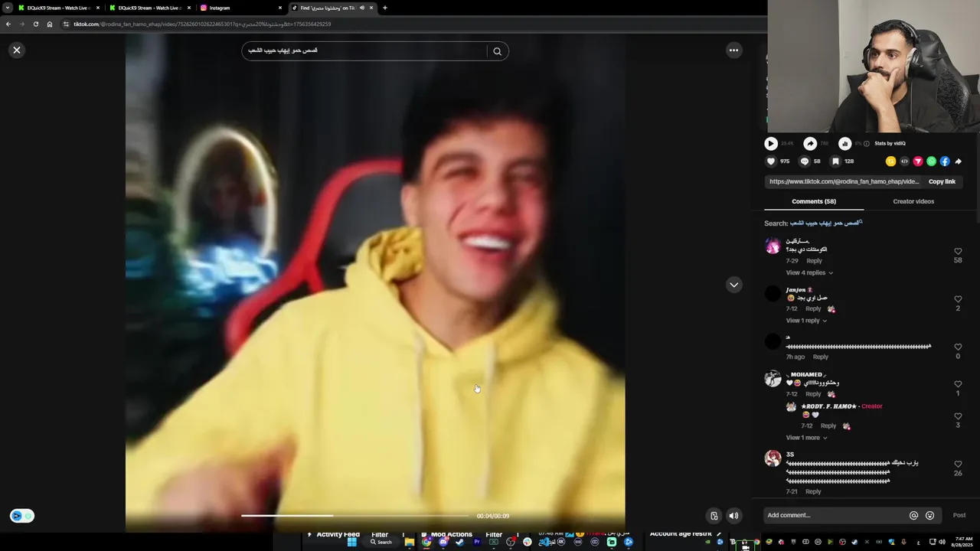Reply to RODY. F. HAMO's comment
980x551 pixels.
click(x=828, y=426)
